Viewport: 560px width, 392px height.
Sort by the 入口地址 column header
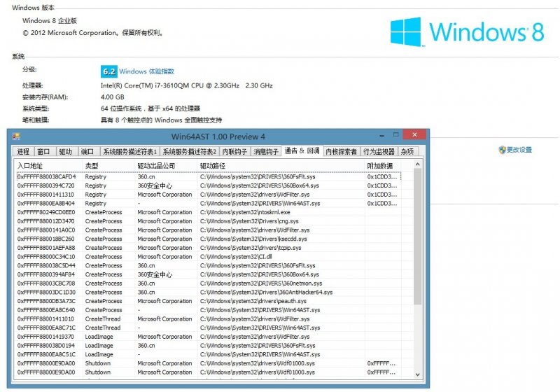[48, 166]
